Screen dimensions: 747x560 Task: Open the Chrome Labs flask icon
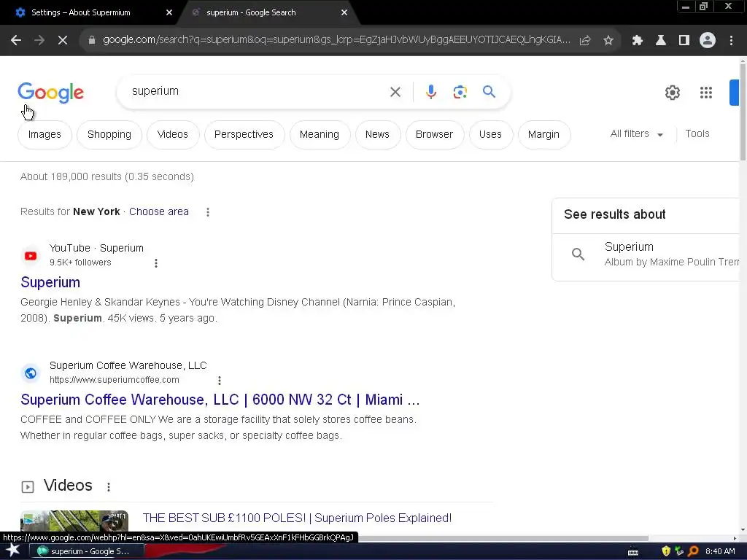point(660,41)
